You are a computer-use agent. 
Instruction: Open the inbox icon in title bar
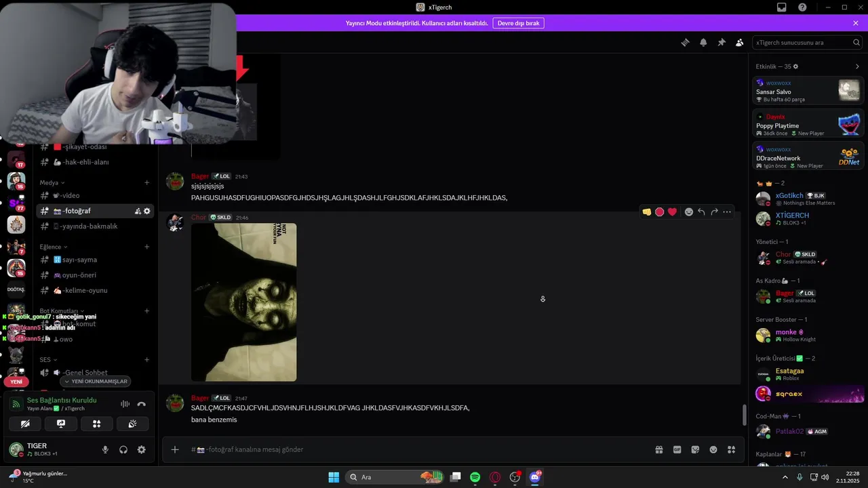[x=781, y=7]
